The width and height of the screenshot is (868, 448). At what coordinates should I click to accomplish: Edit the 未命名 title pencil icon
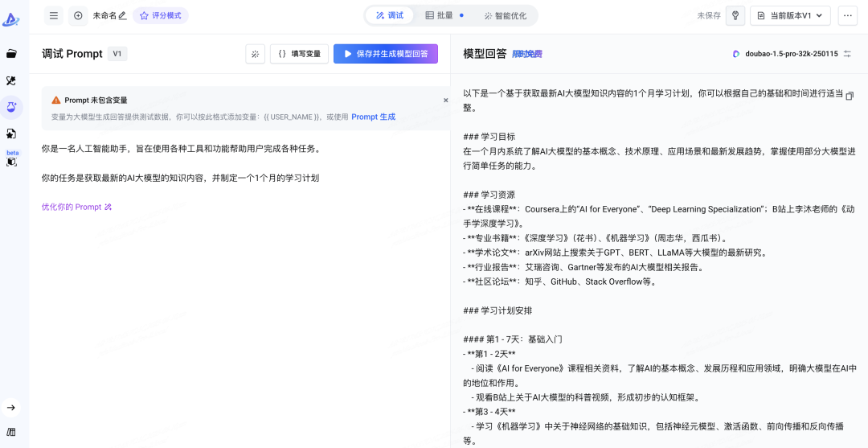tap(122, 15)
